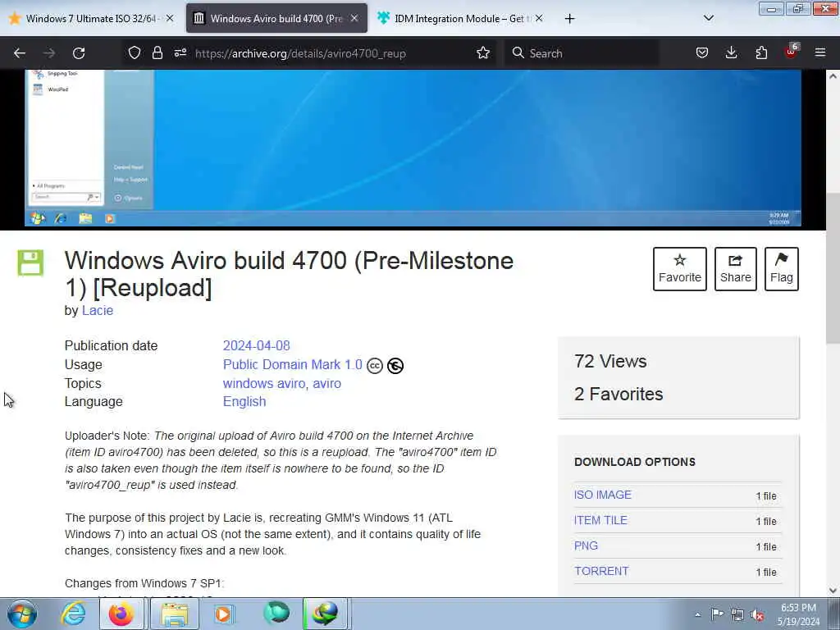Open Windows Explorer folder taskbar icon
The height and width of the screenshot is (630, 840).
pos(175,614)
